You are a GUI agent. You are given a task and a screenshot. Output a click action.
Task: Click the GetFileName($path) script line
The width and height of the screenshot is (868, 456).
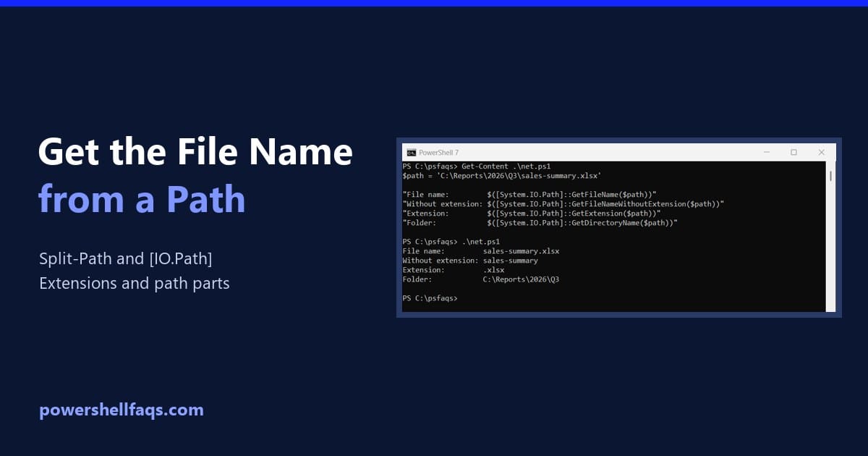pos(529,195)
